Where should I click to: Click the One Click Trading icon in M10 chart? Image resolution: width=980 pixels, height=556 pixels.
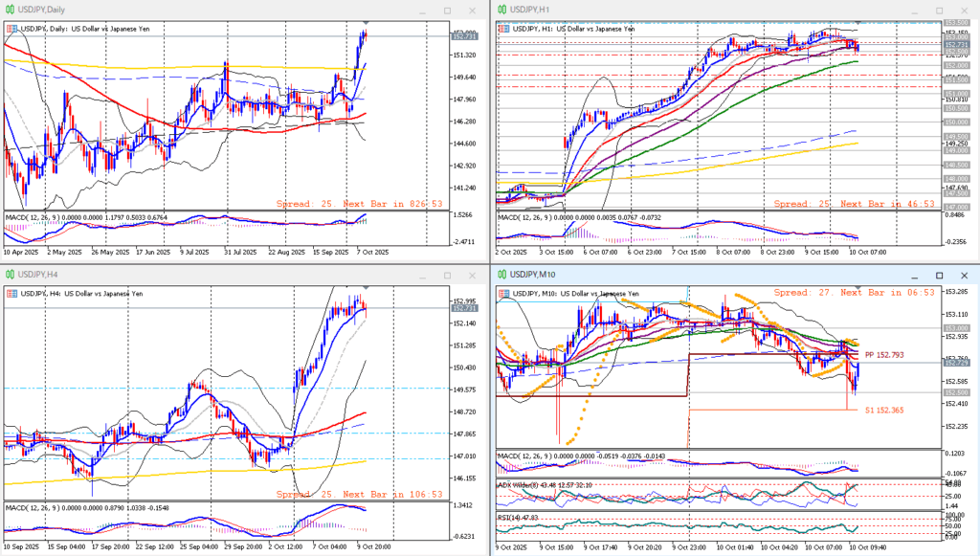[x=501, y=292]
